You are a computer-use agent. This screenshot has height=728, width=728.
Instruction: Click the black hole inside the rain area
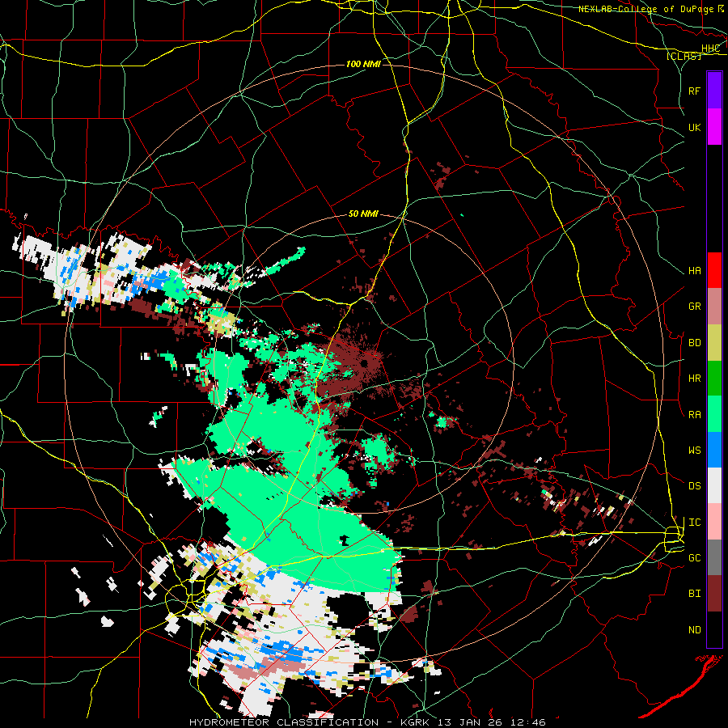[345, 540]
